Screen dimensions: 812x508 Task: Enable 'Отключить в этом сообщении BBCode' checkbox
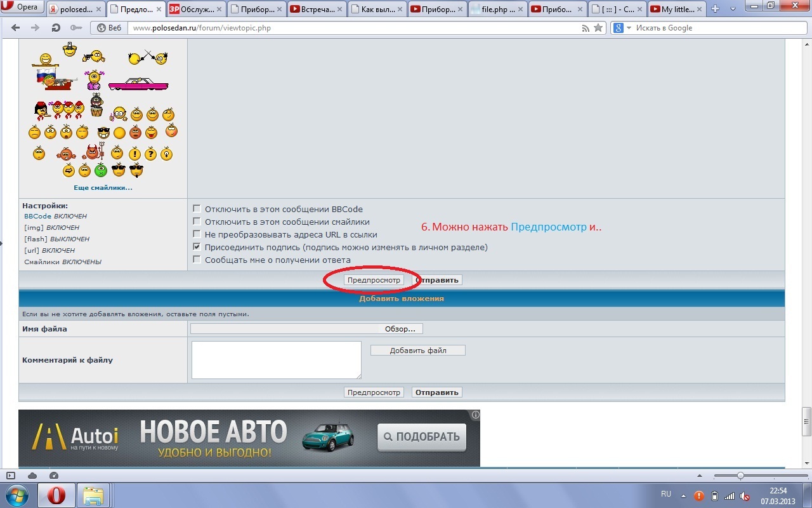pyautogui.click(x=197, y=209)
